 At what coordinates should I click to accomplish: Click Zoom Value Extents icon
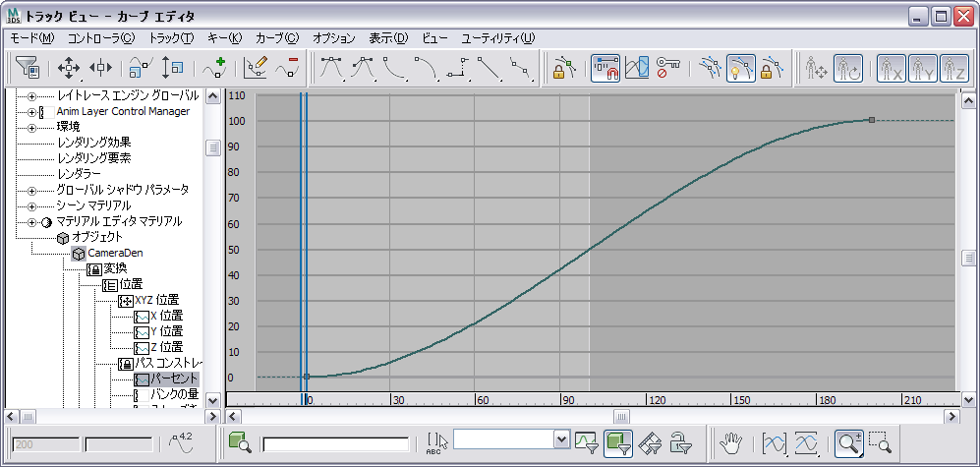pyautogui.click(x=806, y=442)
